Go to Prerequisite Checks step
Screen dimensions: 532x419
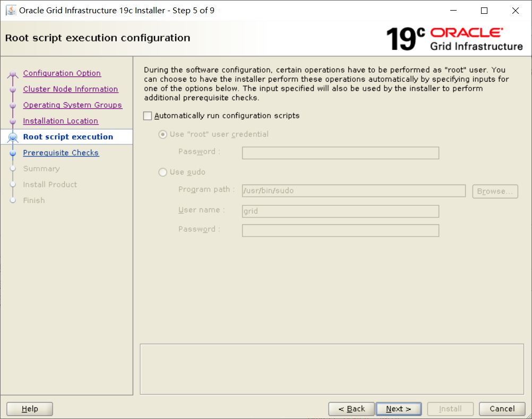tap(61, 153)
